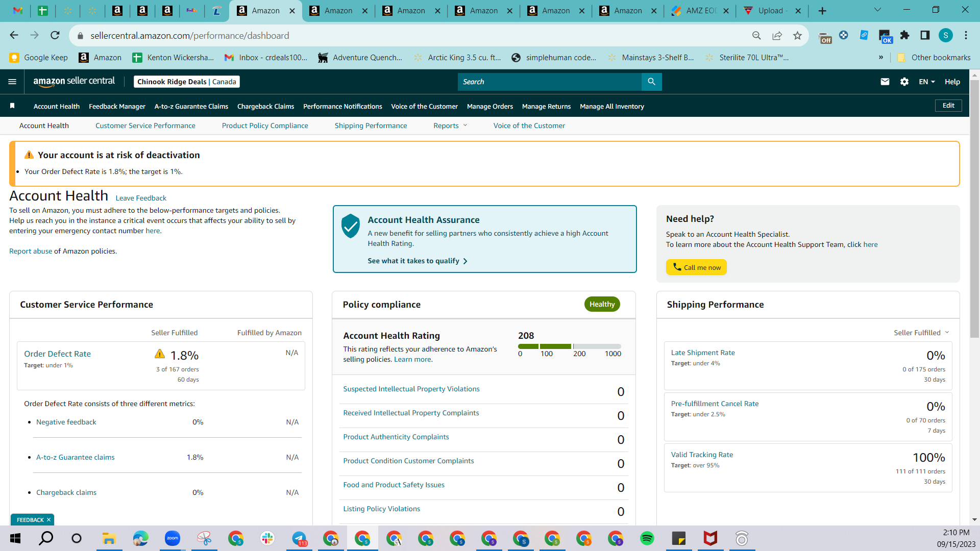Open the browser zoom magnifier icon
This screenshot has width=980, height=551.
point(756,35)
